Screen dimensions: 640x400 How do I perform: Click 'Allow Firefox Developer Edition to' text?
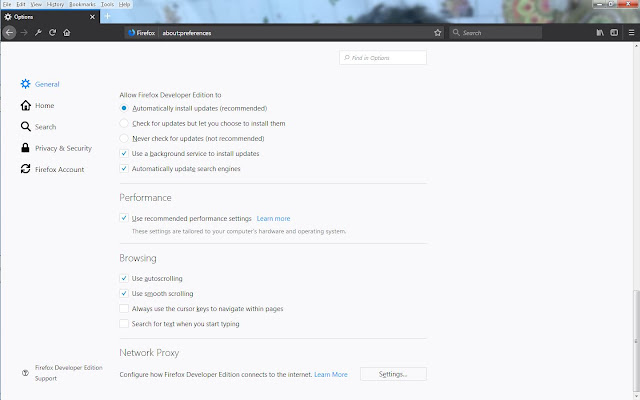pos(170,95)
